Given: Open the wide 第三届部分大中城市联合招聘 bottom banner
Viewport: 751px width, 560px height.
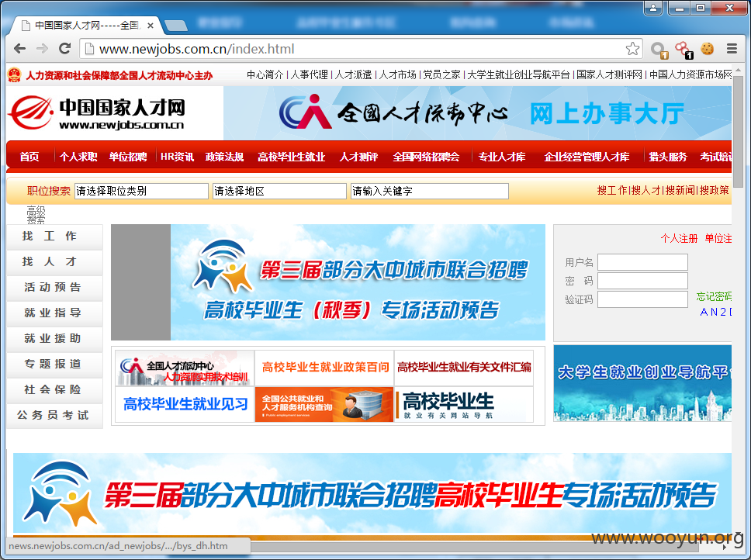Looking at the screenshot, I should 372,493.
